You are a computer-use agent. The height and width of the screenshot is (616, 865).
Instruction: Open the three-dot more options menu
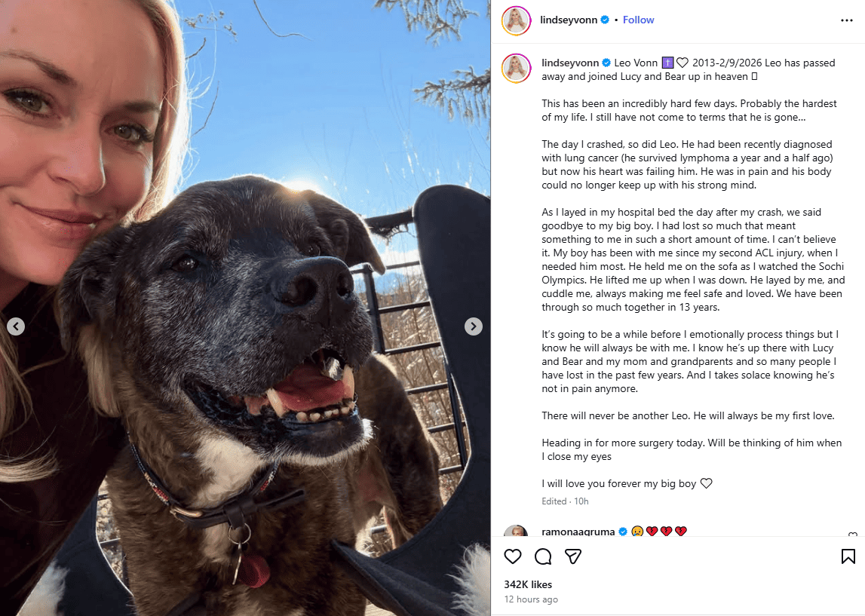pyautogui.click(x=847, y=20)
